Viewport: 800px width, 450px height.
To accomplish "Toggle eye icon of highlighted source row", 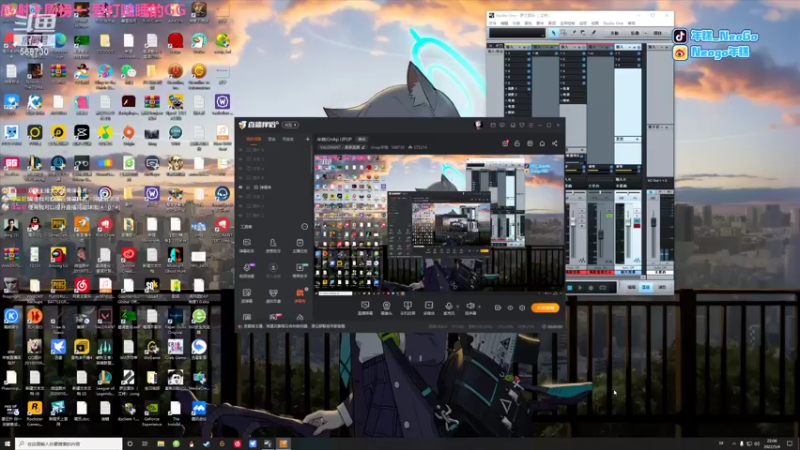I will pyautogui.click(x=241, y=187).
